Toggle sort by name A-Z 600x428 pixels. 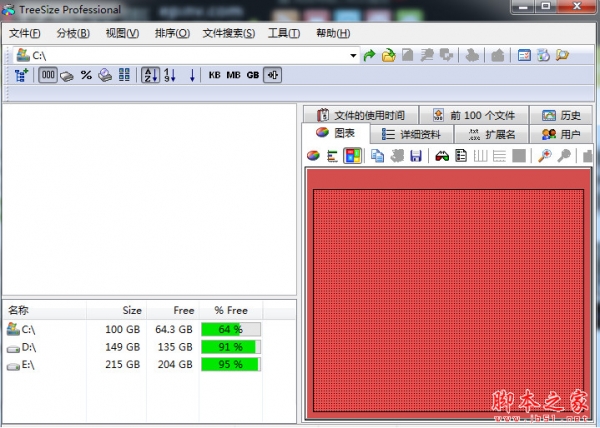(150, 75)
